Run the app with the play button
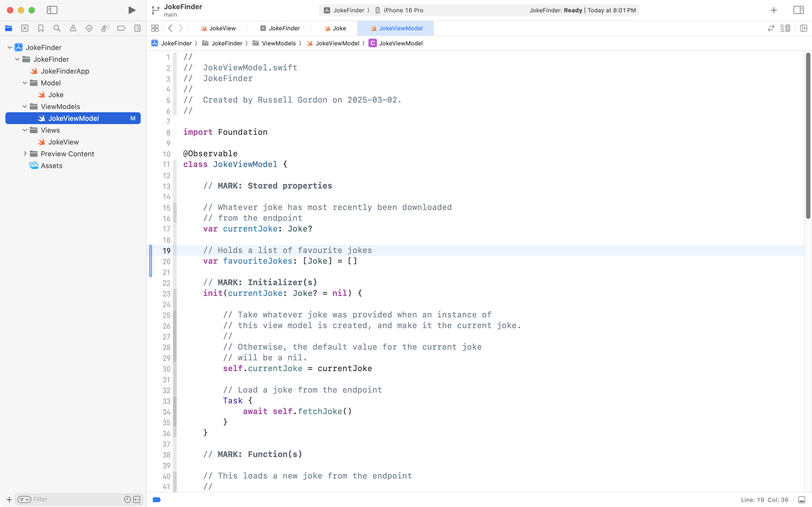 pyautogui.click(x=132, y=10)
